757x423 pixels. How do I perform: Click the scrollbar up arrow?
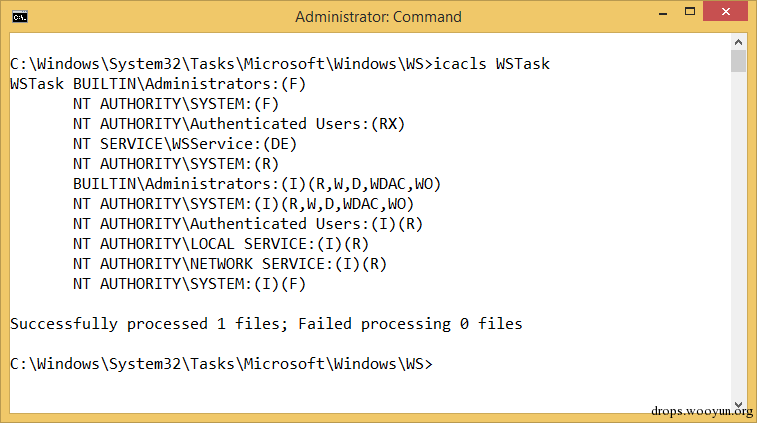pyautogui.click(x=738, y=42)
